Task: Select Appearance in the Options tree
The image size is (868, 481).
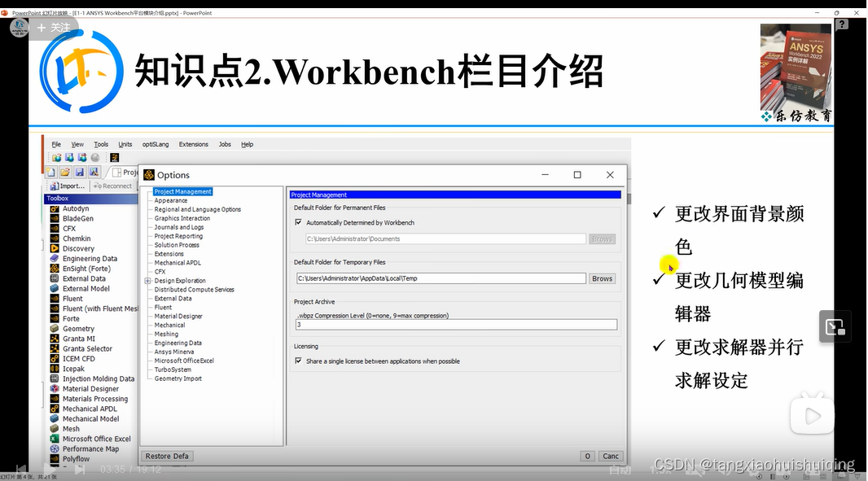Action: coord(169,200)
